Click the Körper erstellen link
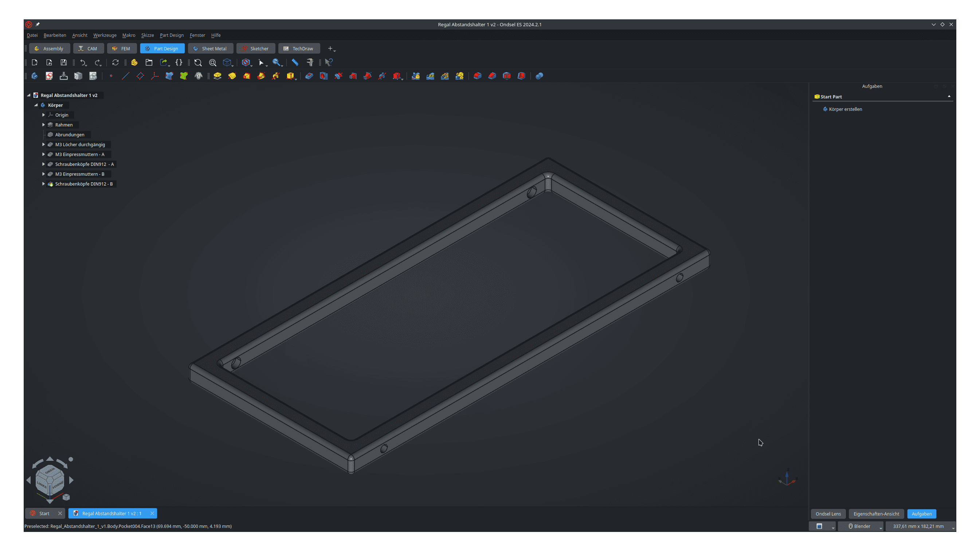This screenshot has width=980, height=560. pyautogui.click(x=845, y=109)
